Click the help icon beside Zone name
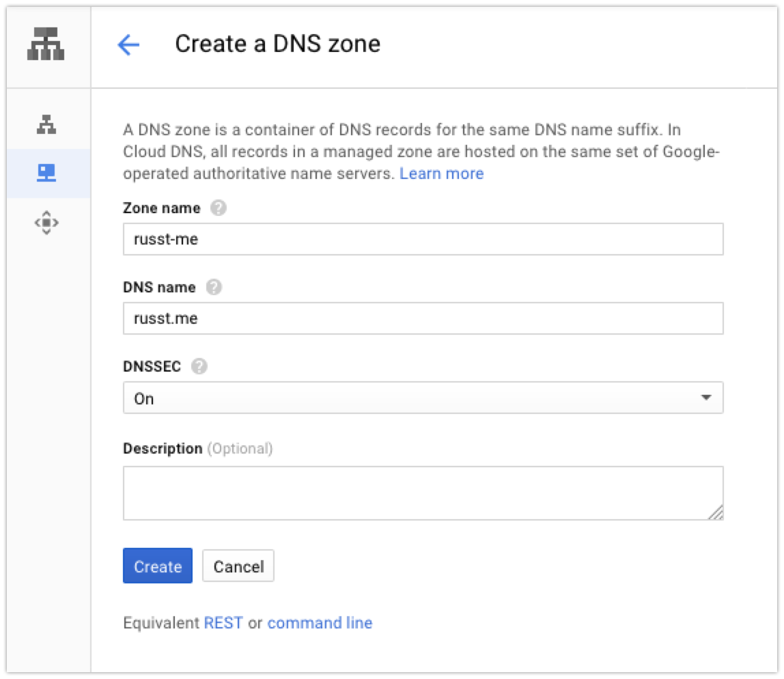Viewport: 784px width, 679px height. (x=218, y=208)
